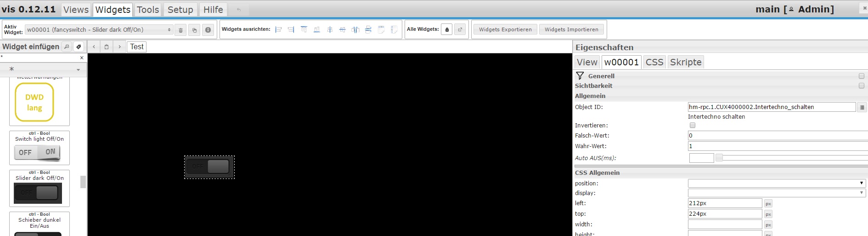Lock all widgets with the padlock icon
Screen dimensions: 868x236
pyautogui.click(x=447, y=30)
